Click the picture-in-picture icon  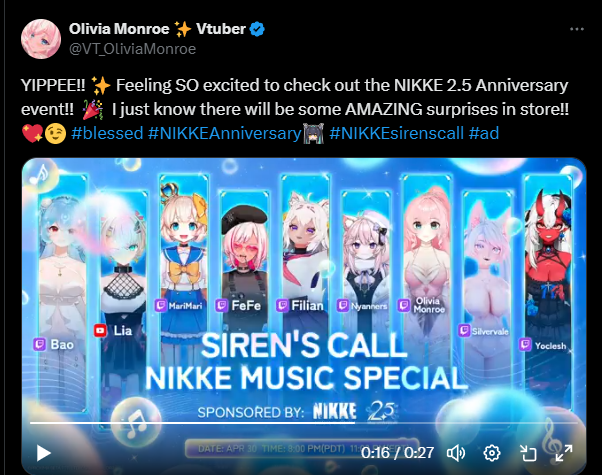pyautogui.click(x=528, y=453)
